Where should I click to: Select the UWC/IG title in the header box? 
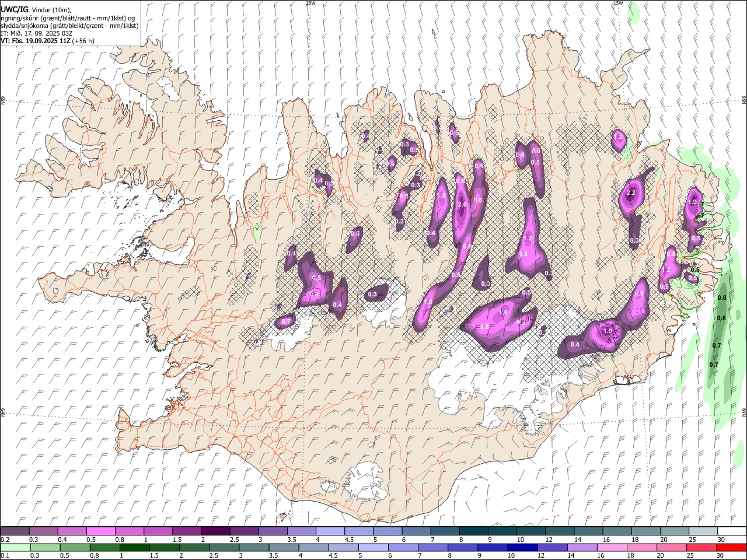(14, 10)
